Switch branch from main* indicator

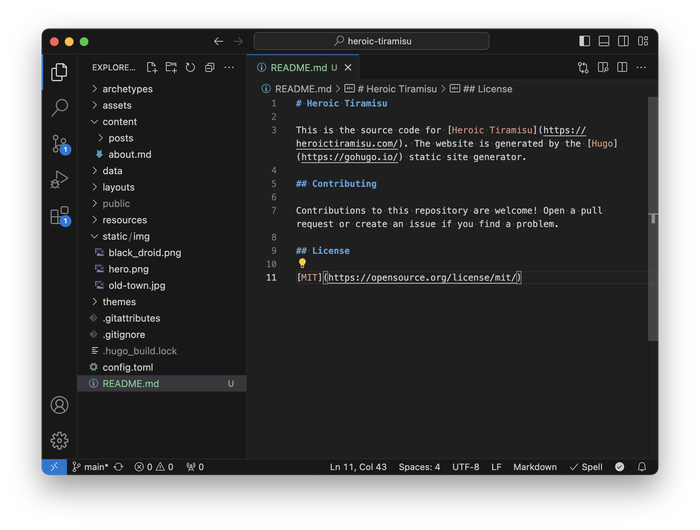(90, 467)
